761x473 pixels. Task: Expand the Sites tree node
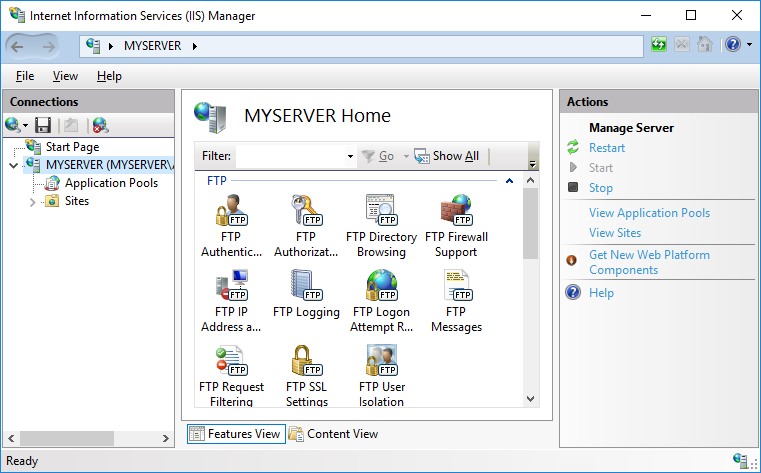(x=33, y=202)
